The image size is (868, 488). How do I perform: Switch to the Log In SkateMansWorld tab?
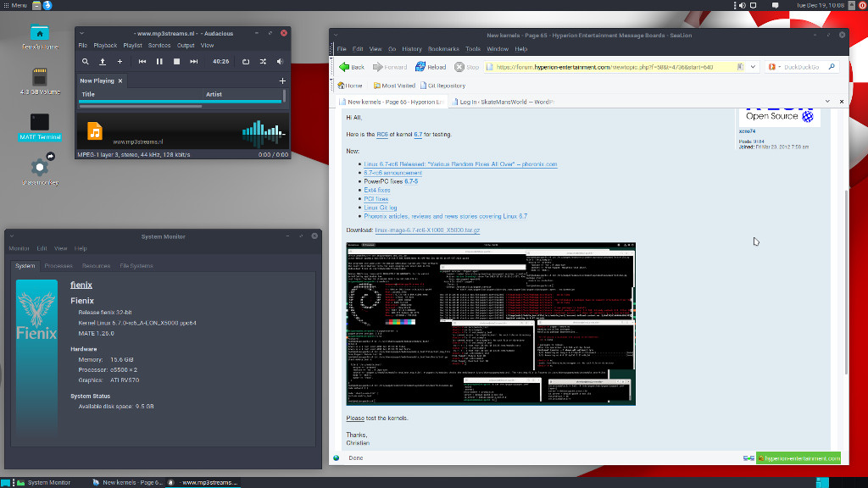503,102
